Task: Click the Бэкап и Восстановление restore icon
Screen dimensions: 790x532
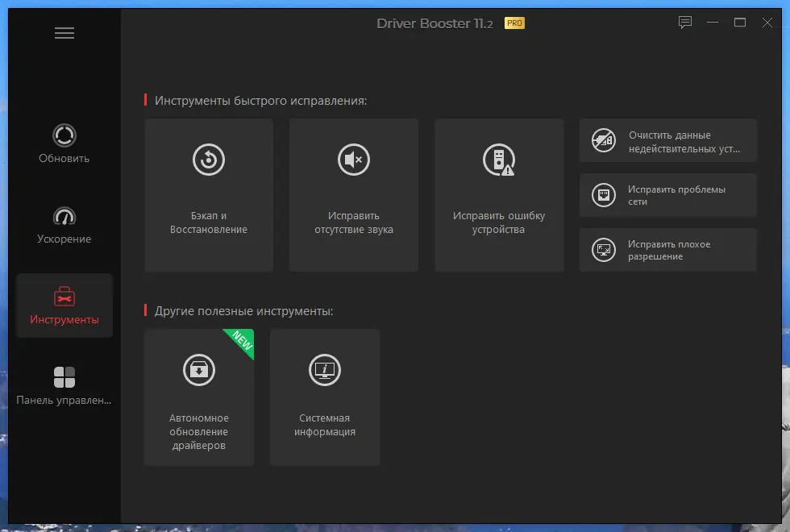Action: [209, 160]
